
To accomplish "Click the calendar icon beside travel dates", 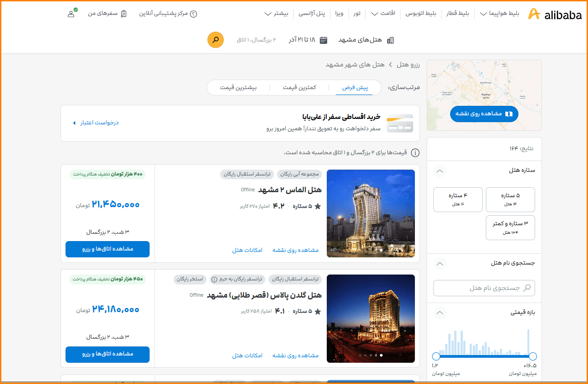I will (324, 40).
